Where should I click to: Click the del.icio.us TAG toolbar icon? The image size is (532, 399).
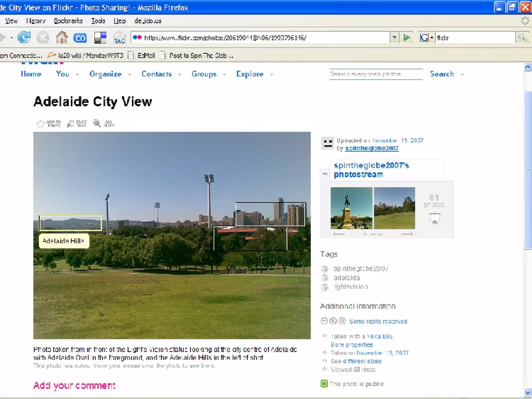pyautogui.click(x=119, y=38)
